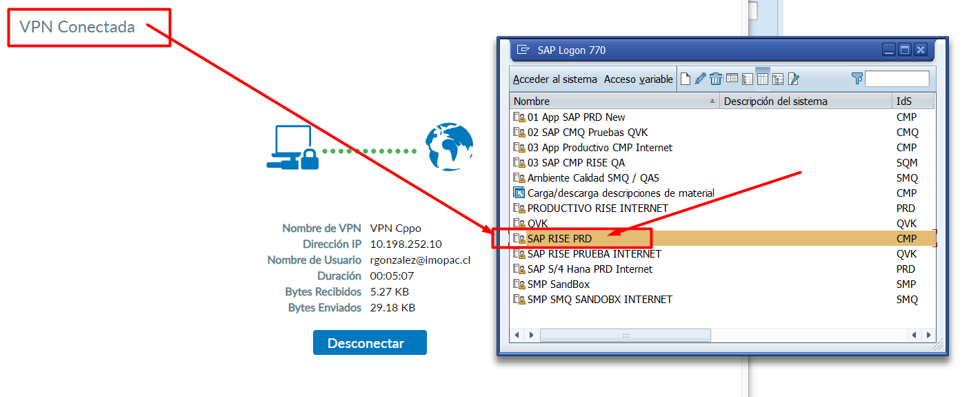Click the document-with-pencil icon in toolbar
The height and width of the screenshot is (397, 980).
click(x=793, y=79)
